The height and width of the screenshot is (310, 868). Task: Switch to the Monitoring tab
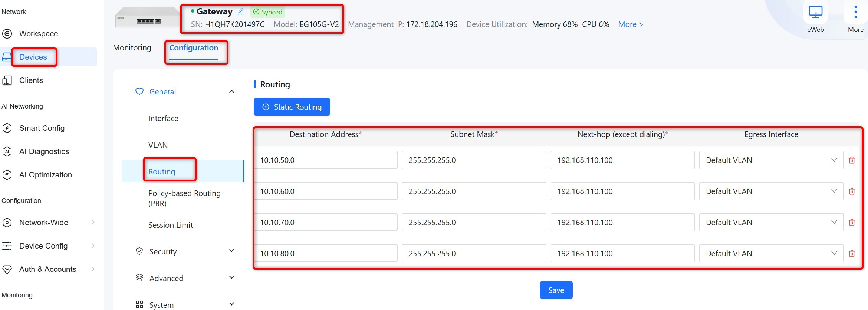click(132, 48)
